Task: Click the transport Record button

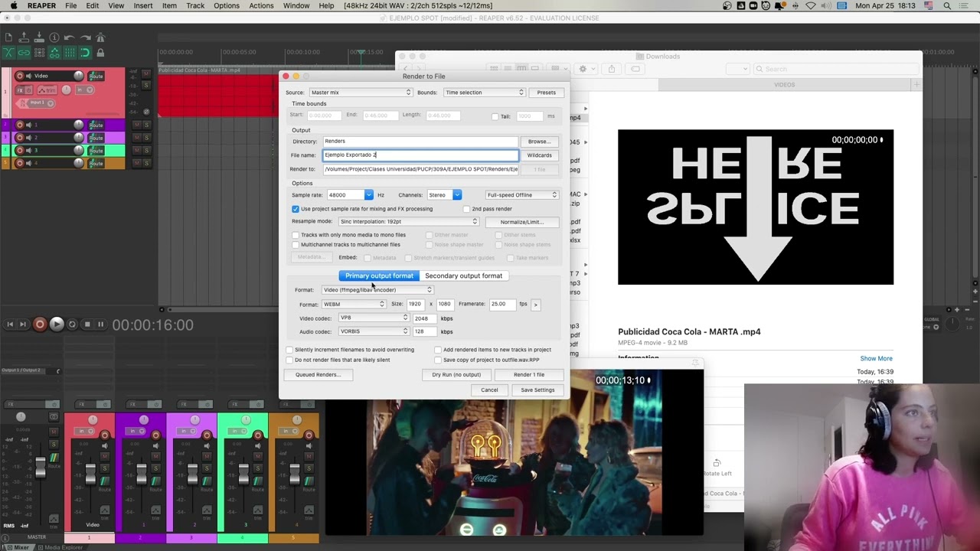Action: pos(40,324)
